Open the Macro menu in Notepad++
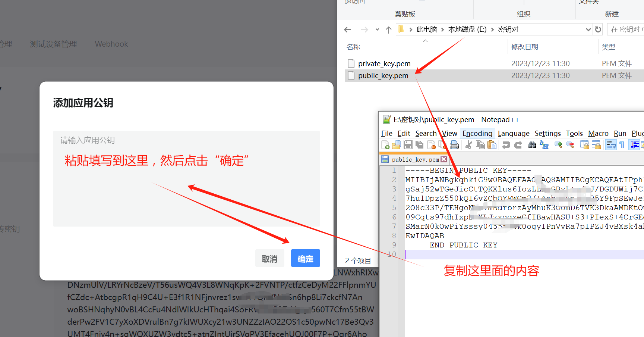 [598, 134]
